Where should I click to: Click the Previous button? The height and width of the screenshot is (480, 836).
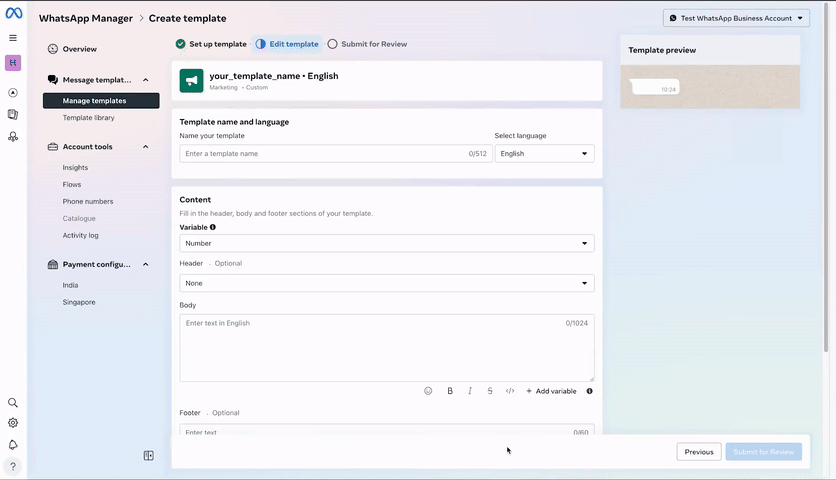699,452
